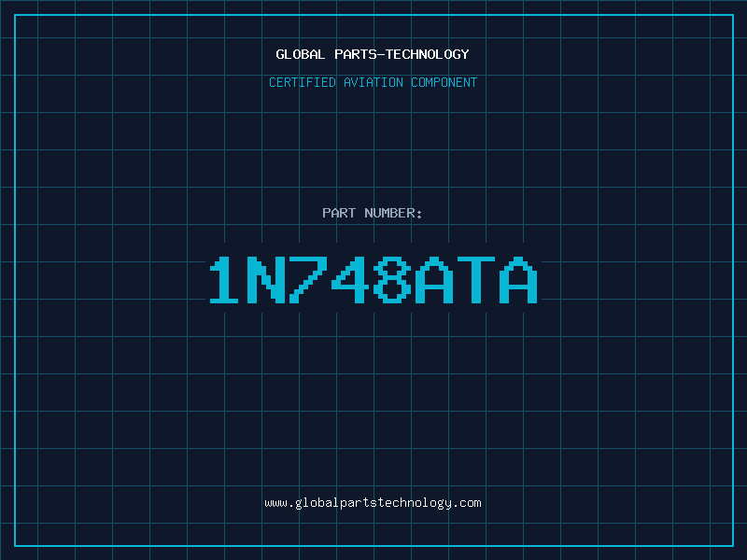747x560 pixels.
Task: Open the www.globalpartstechnology.com link
Action: [x=373, y=503]
